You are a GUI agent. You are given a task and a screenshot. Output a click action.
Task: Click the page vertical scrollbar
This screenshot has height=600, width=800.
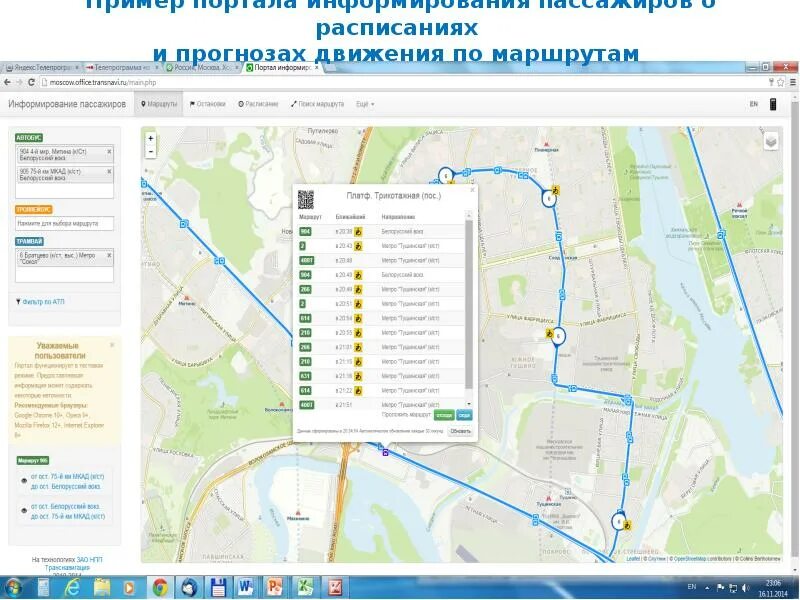(795, 327)
